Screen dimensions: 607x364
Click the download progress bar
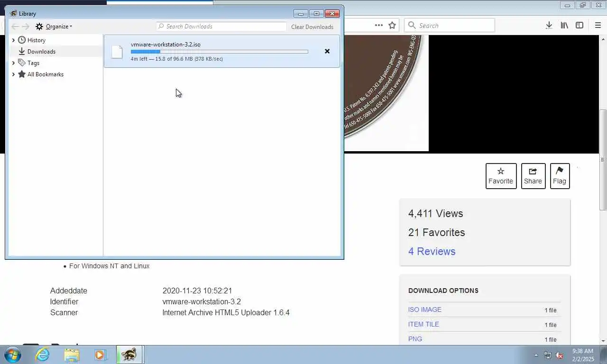[x=219, y=52]
